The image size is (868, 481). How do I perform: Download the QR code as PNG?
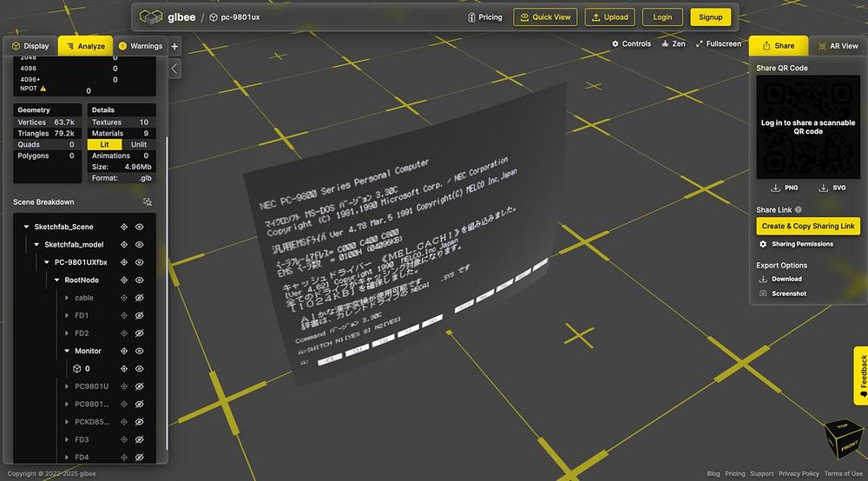pyautogui.click(x=785, y=188)
